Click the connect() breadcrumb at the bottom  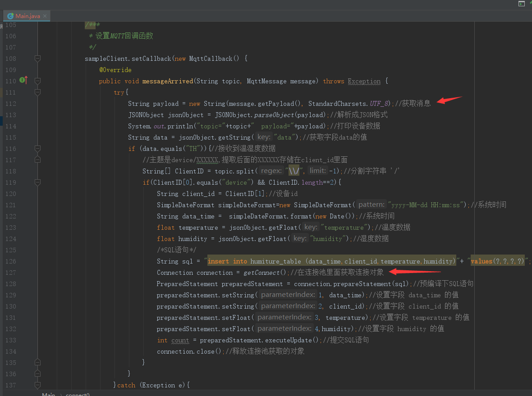[78, 394]
